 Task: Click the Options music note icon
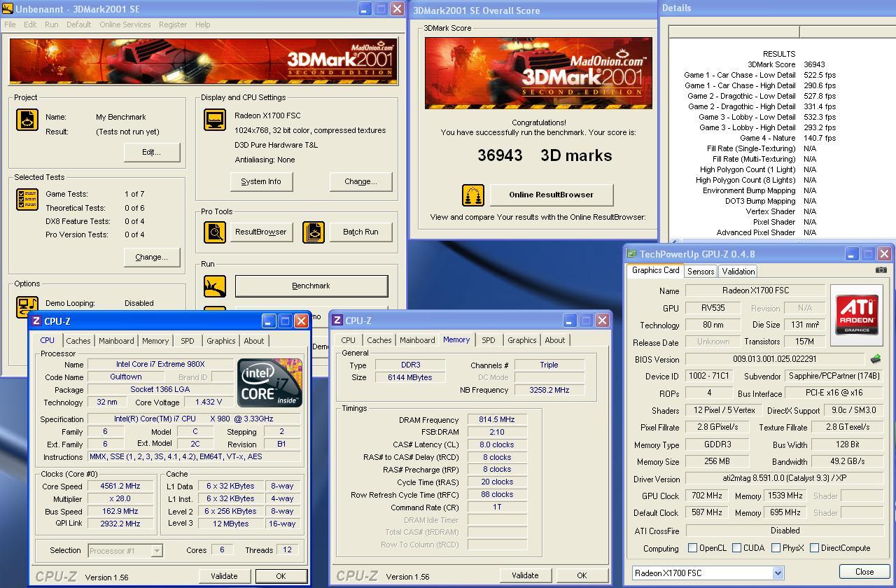click(27, 306)
